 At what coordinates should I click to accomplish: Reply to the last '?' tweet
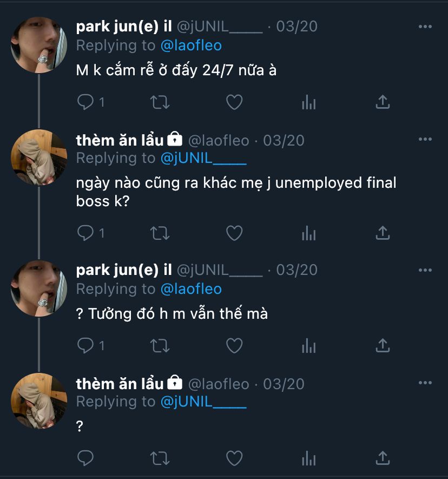click(x=86, y=458)
